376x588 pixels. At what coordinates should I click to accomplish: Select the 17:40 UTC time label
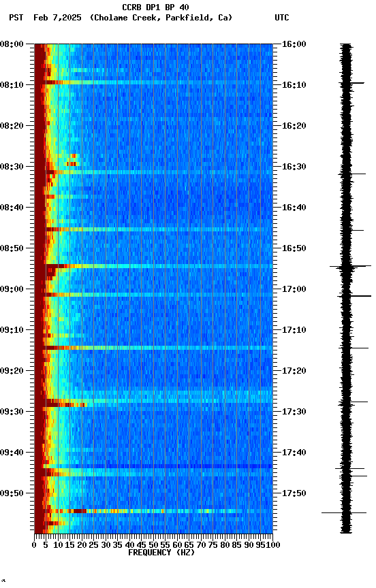click(294, 453)
